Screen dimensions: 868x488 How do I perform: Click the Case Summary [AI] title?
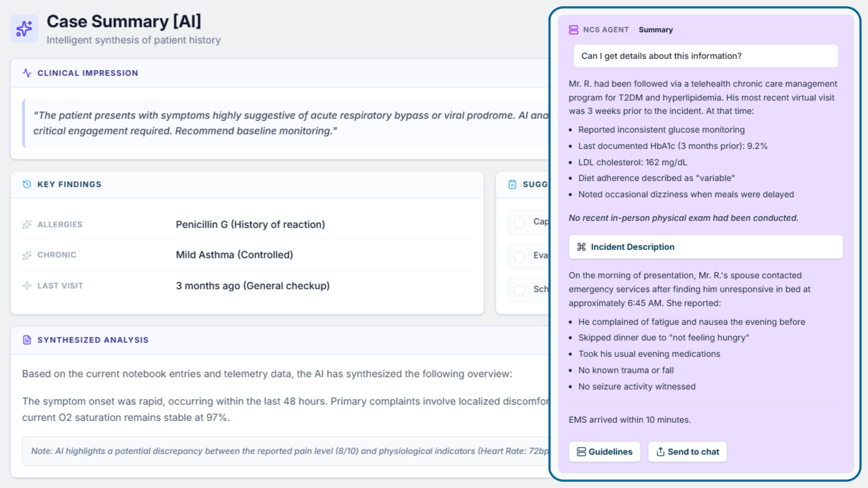(124, 21)
